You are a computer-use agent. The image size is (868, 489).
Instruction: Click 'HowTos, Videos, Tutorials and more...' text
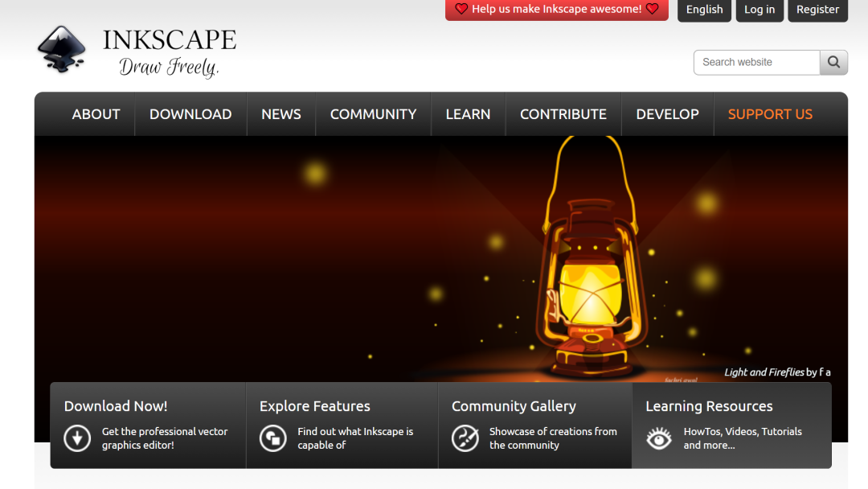pos(743,438)
